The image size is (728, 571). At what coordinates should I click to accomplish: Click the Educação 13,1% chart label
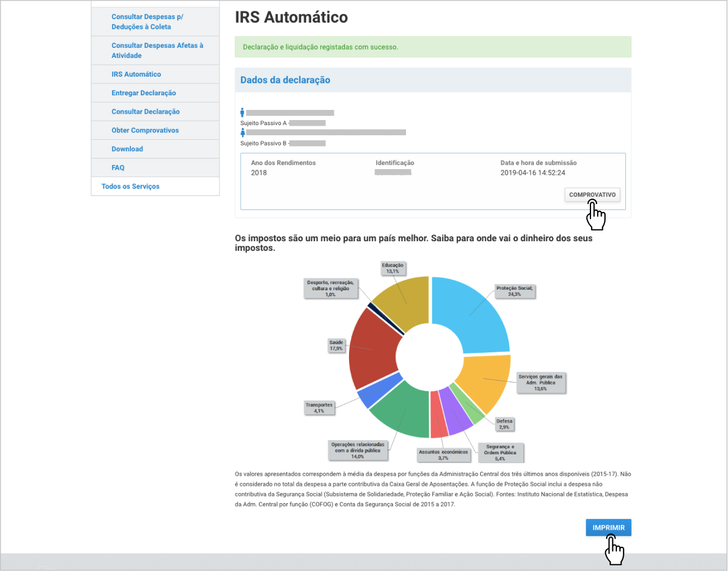tap(392, 268)
